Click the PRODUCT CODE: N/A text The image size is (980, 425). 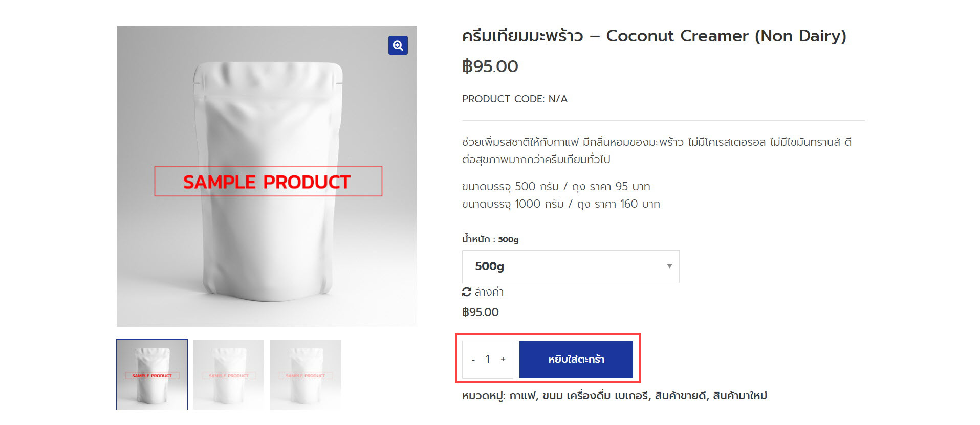click(x=514, y=99)
